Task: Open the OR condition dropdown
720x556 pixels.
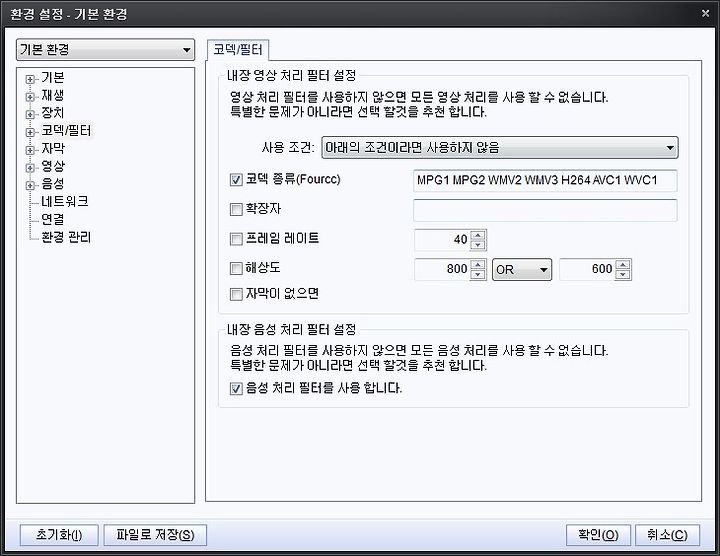Action: 522,270
